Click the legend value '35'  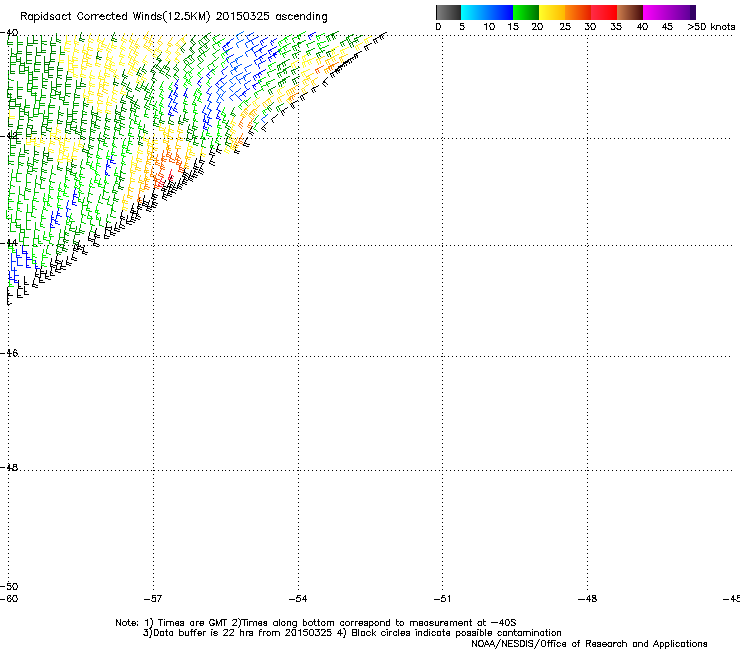(x=616, y=27)
